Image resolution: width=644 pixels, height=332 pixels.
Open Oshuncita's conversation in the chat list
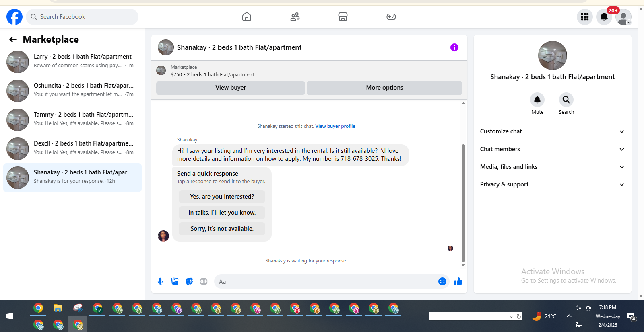[x=72, y=91]
